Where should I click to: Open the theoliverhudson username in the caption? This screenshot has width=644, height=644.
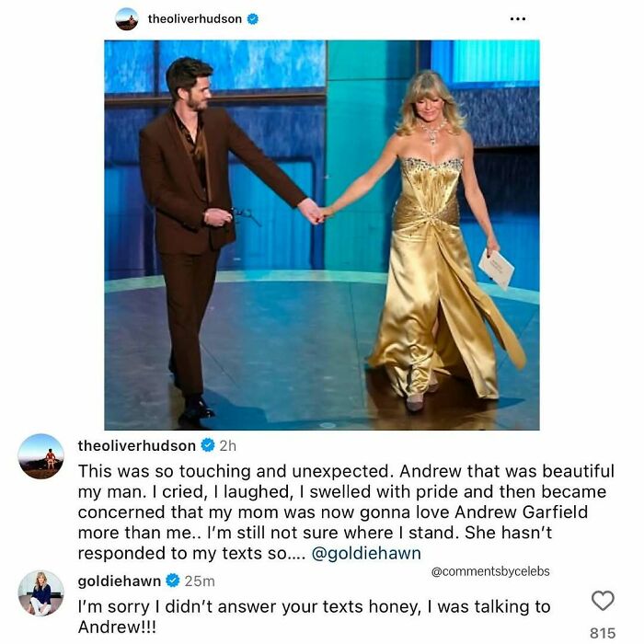pos(137,445)
